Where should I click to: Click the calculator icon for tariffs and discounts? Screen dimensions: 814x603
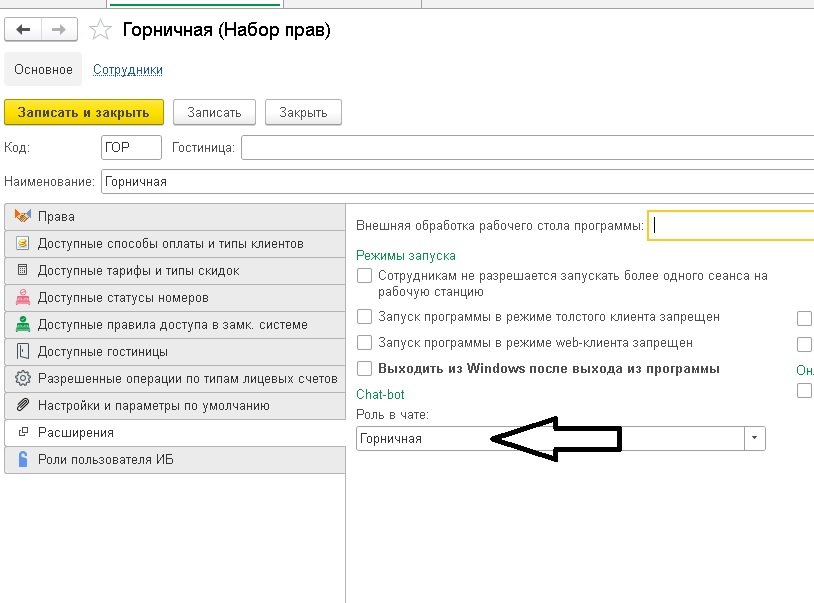pos(22,271)
